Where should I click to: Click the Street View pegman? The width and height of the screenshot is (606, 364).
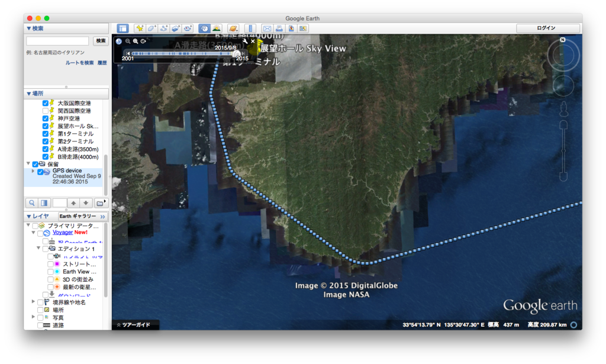563,108
